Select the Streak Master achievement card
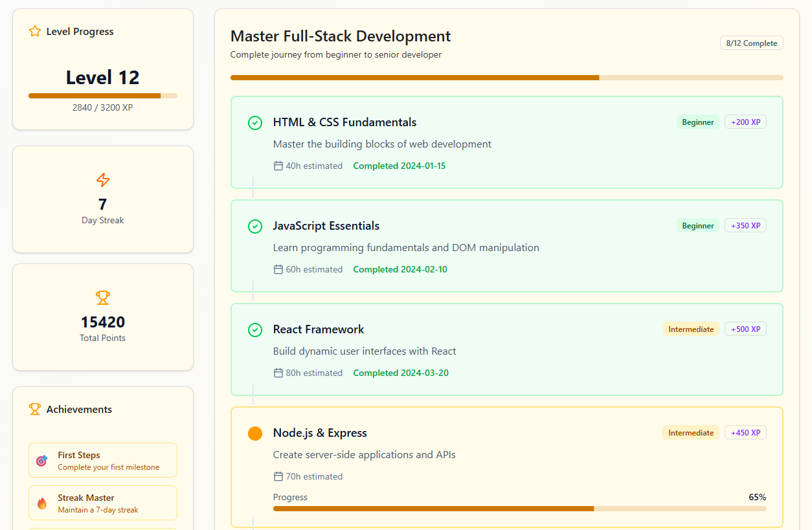 click(x=102, y=503)
